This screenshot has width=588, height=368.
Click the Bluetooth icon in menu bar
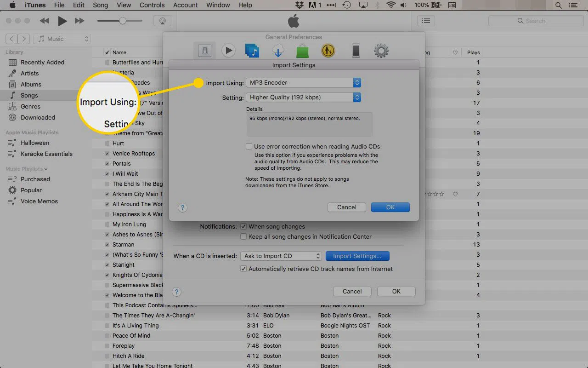377,6
